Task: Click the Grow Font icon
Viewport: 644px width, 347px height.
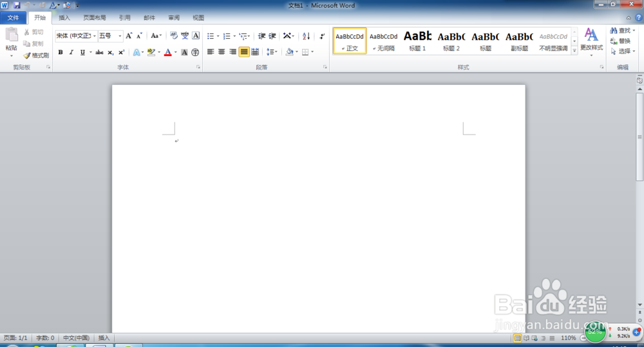Action: click(x=129, y=35)
